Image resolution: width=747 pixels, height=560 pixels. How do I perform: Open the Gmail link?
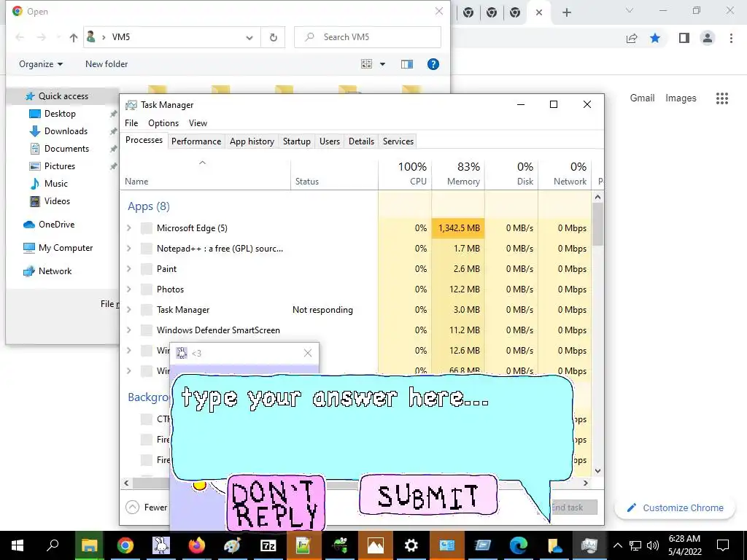pos(642,98)
